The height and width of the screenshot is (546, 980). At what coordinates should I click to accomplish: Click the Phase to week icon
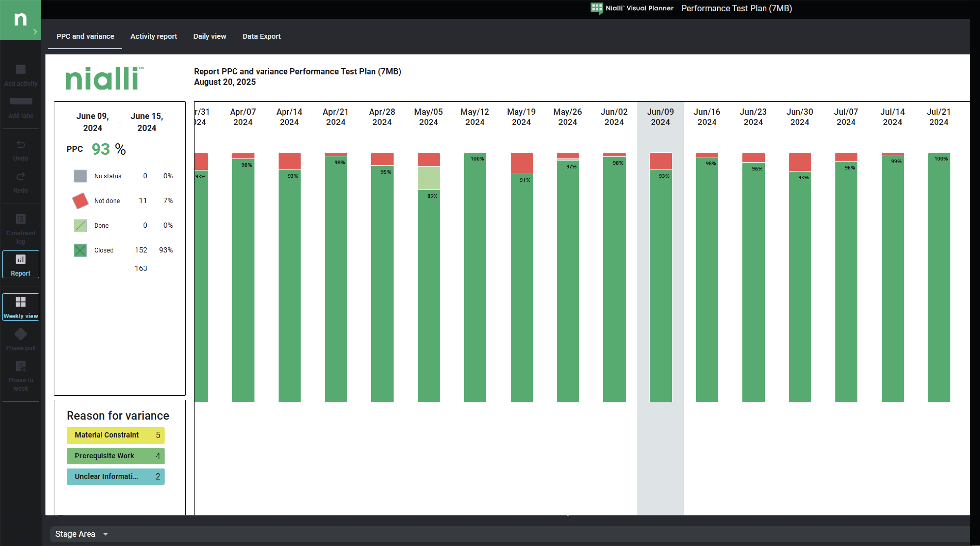tap(21, 367)
